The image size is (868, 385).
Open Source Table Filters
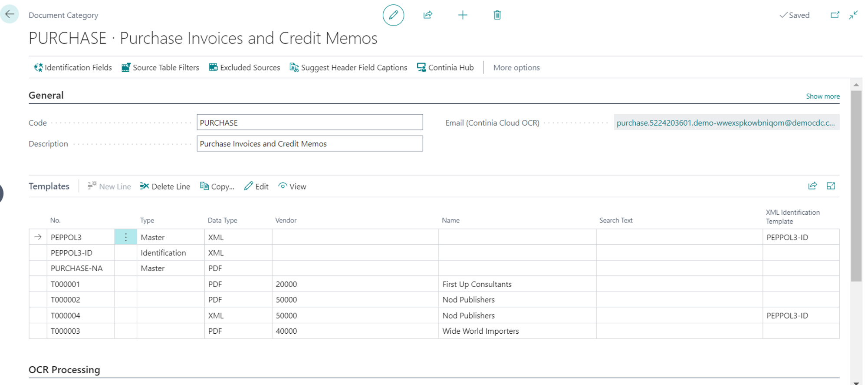[160, 67]
